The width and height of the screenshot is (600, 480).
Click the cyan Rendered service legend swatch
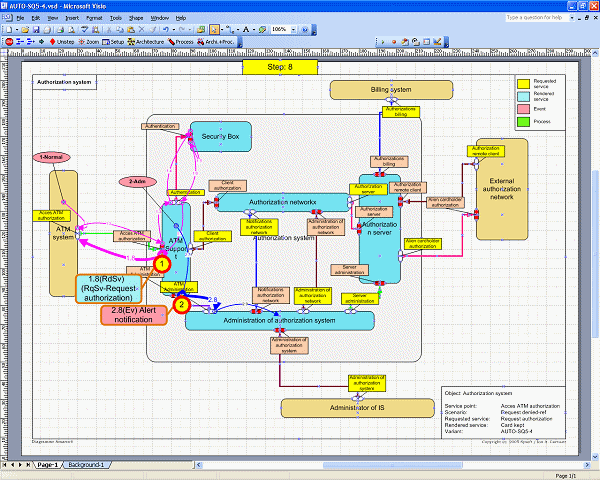click(x=523, y=96)
